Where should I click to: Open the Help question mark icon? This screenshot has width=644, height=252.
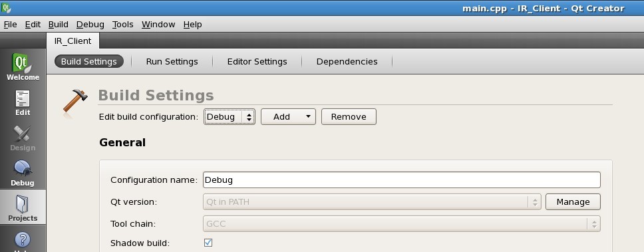click(x=23, y=239)
